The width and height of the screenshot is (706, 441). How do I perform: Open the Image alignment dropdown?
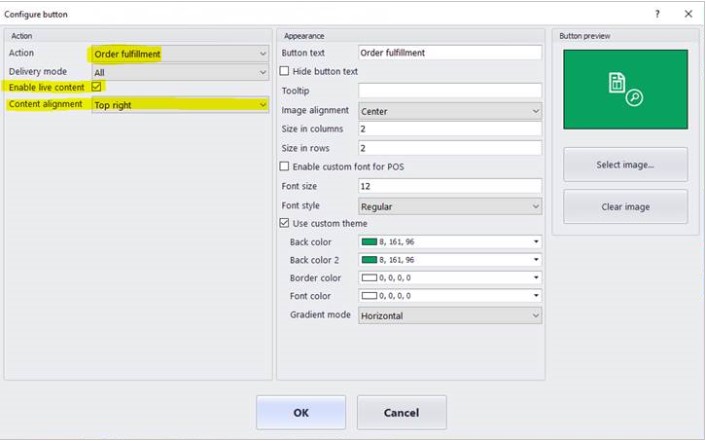click(x=450, y=111)
